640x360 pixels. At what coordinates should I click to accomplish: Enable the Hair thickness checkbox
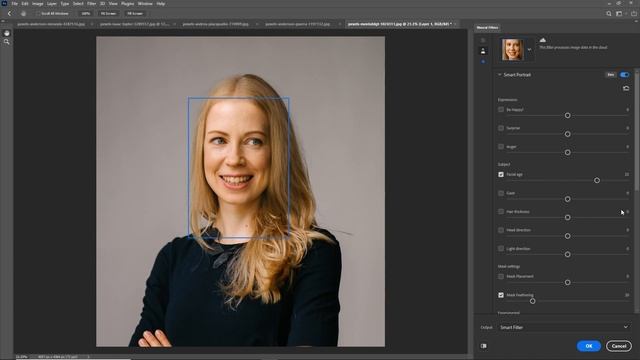click(x=501, y=211)
